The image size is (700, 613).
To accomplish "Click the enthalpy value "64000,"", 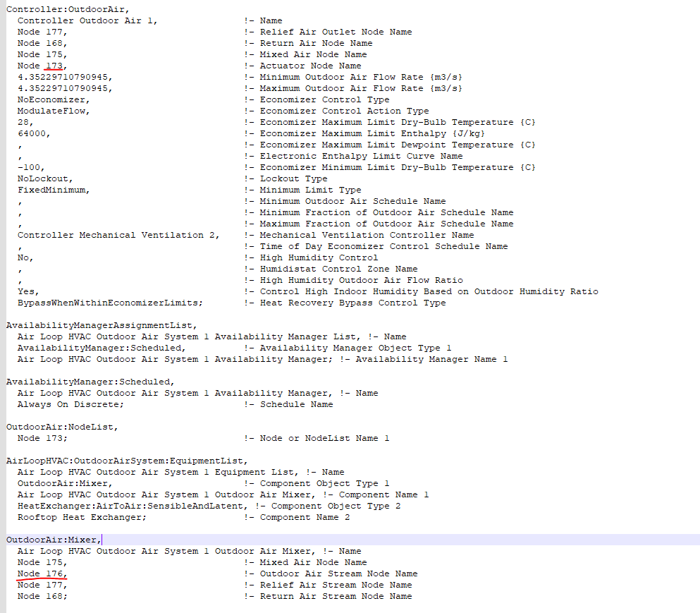I will tap(34, 133).
